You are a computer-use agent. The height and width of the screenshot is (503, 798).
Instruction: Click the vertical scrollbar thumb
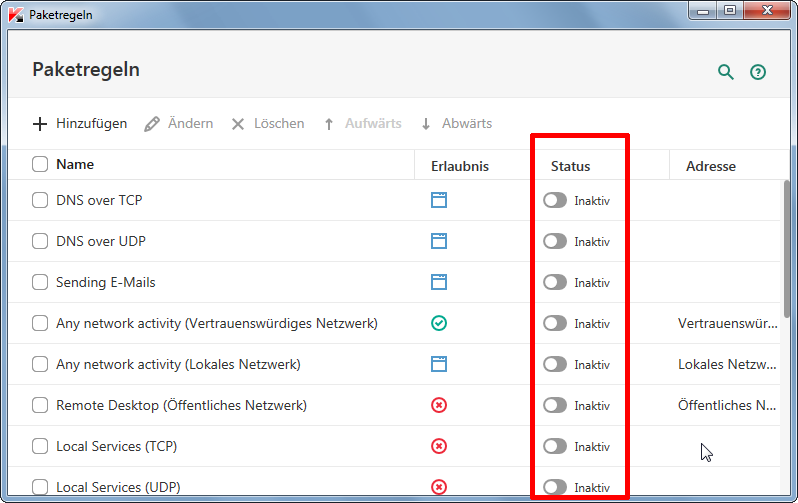pyautogui.click(x=787, y=248)
